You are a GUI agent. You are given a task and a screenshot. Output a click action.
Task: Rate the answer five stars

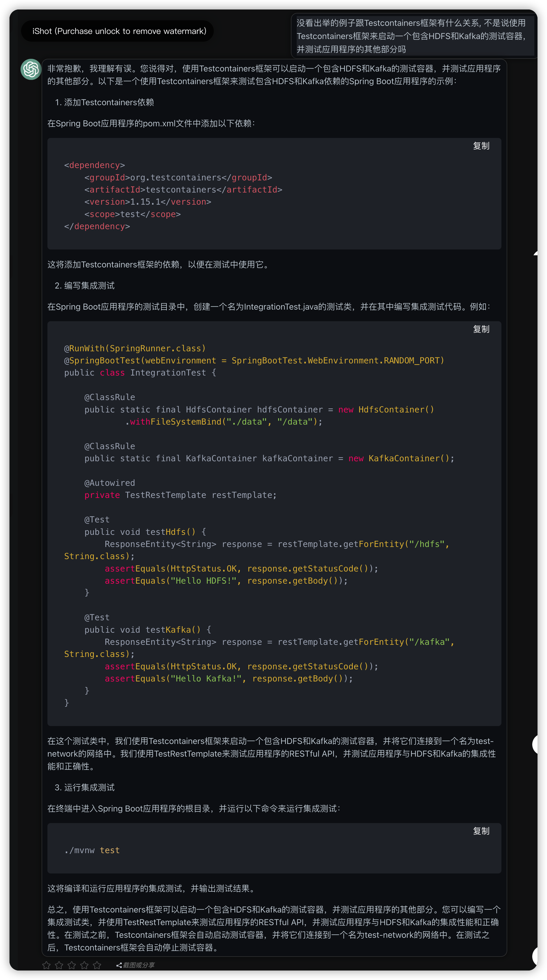(x=97, y=965)
